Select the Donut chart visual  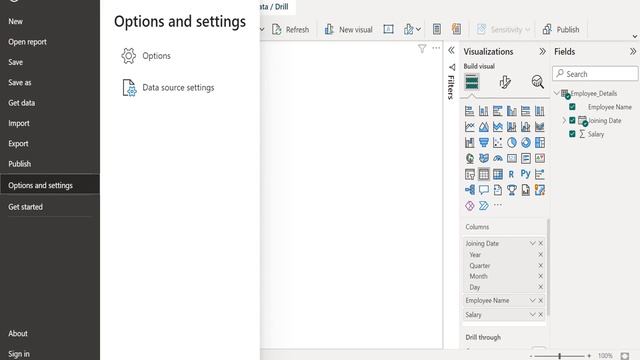526,142
